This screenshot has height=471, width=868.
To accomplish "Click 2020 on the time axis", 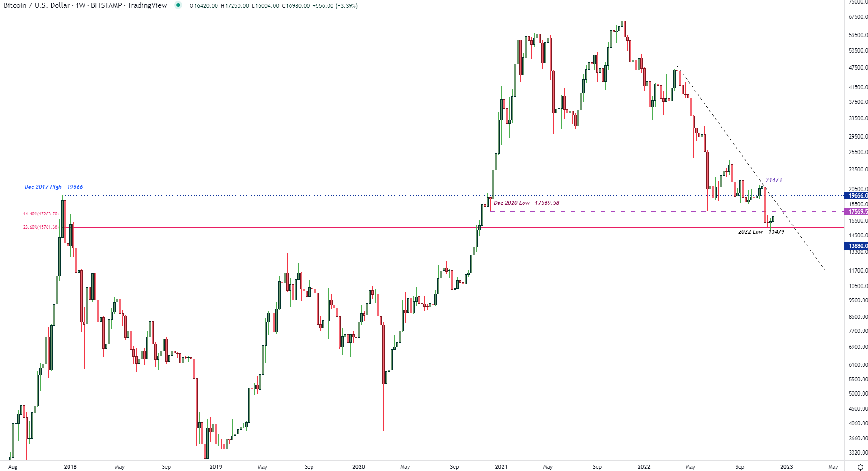I will [x=359, y=467].
